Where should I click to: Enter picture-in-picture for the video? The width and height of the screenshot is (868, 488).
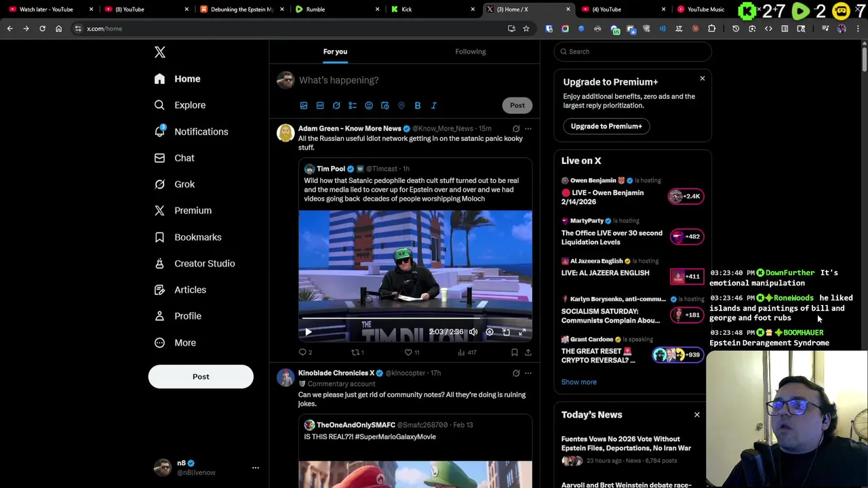506,332
